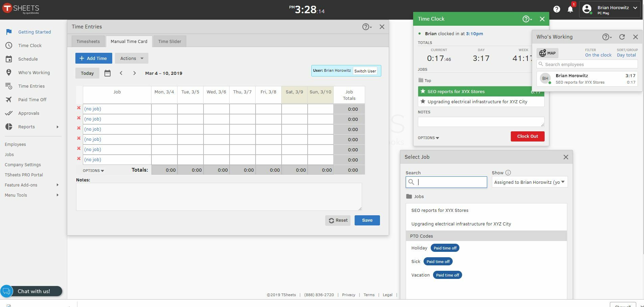
Task: Switch to the Manual Time Card tab
Action: click(129, 41)
